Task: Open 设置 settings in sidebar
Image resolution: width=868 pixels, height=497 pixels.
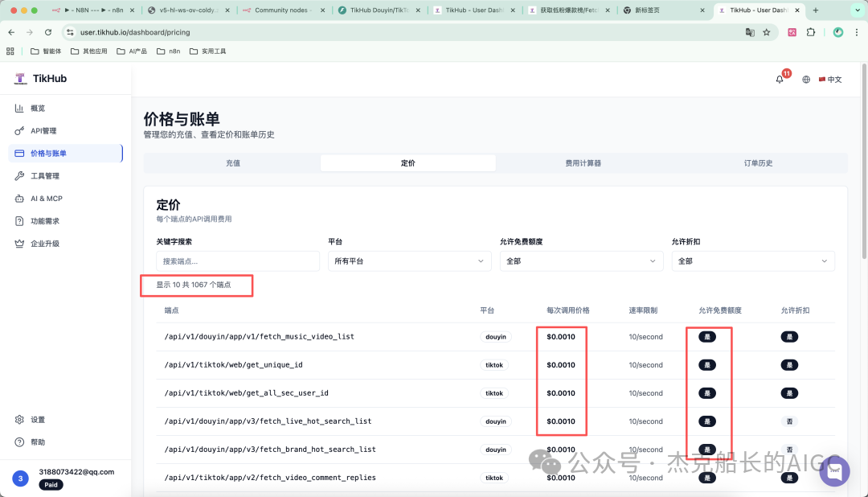Action: (x=65, y=420)
